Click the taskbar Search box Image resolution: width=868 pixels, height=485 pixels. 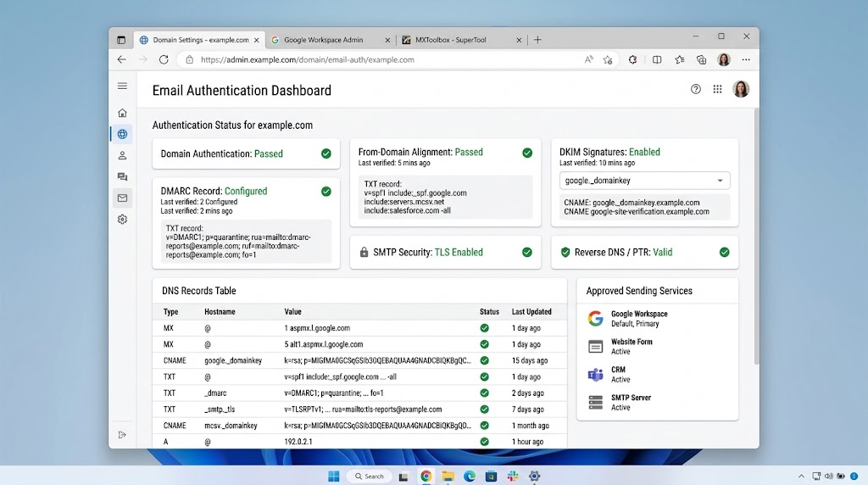370,477
